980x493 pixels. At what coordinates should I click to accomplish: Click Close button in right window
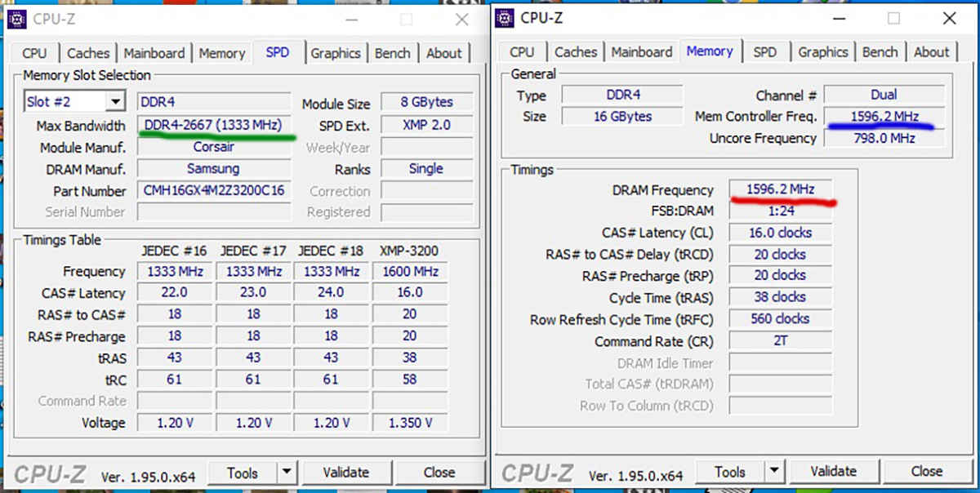coord(927,471)
